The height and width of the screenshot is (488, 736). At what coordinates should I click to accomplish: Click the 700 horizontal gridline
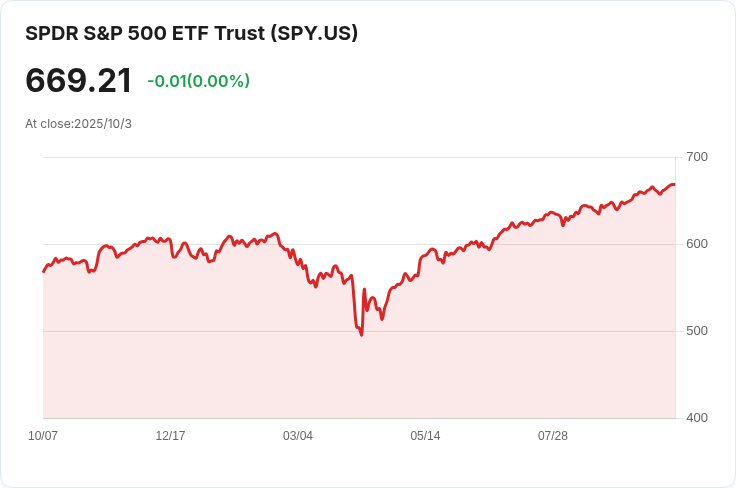359,157
